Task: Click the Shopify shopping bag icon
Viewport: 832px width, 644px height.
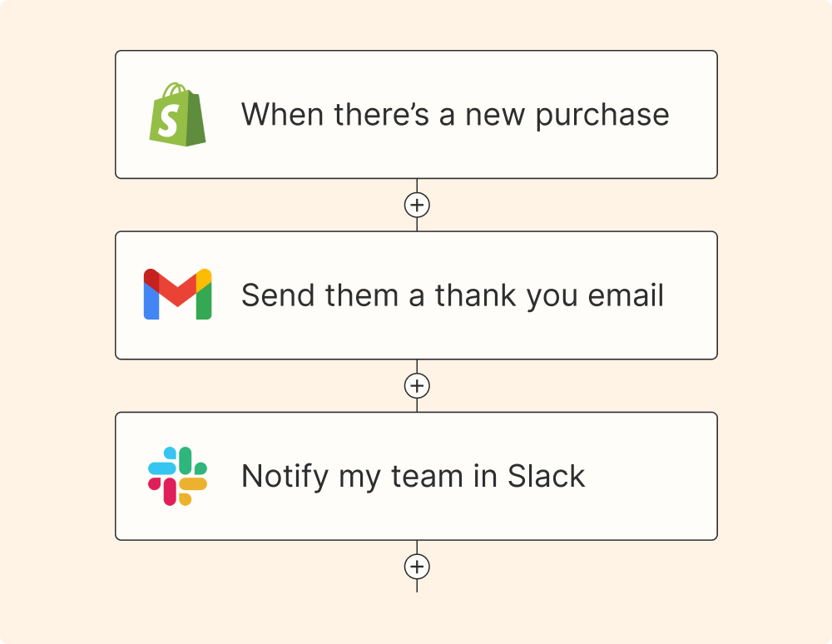Action: click(177, 115)
